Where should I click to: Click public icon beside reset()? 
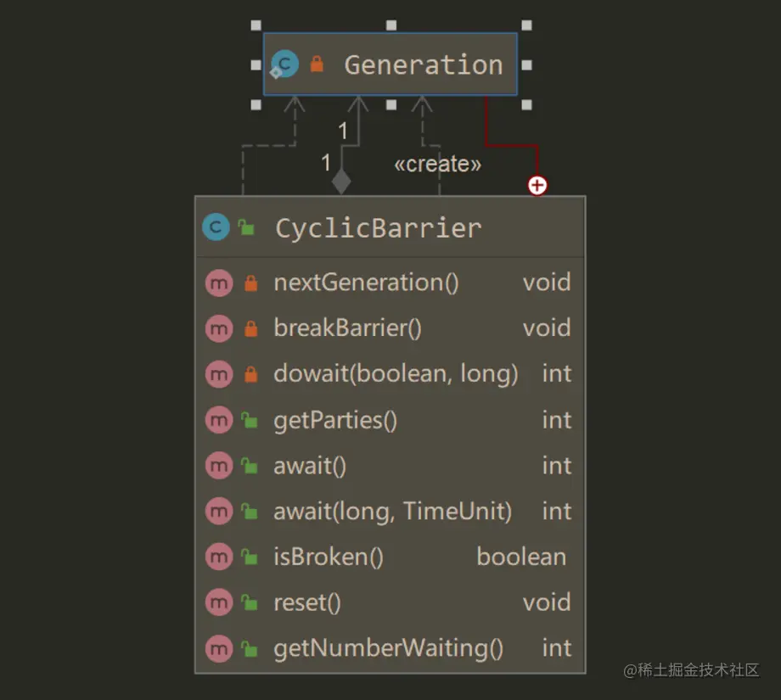(x=250, y=603)
